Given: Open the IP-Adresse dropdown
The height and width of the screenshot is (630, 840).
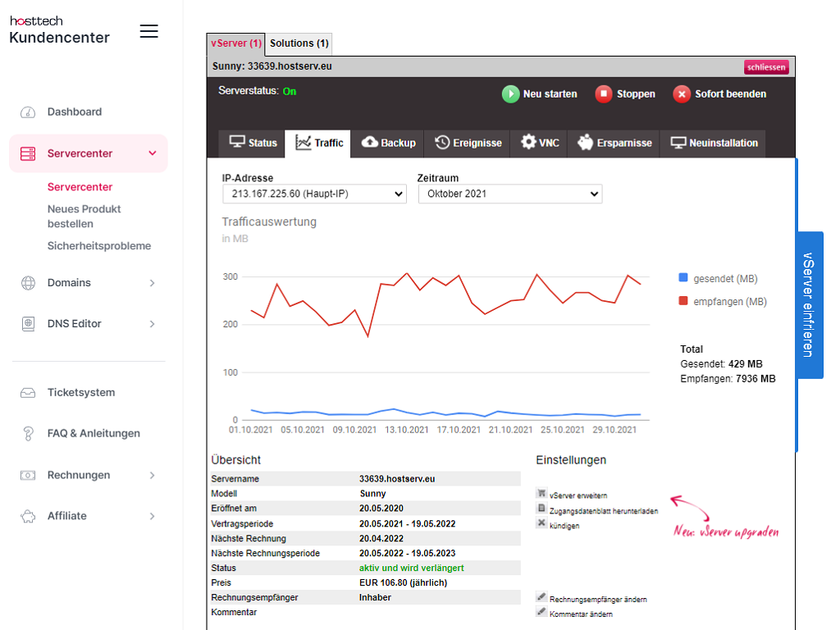Looking at the screenshot, I should [x=314, y=194].
